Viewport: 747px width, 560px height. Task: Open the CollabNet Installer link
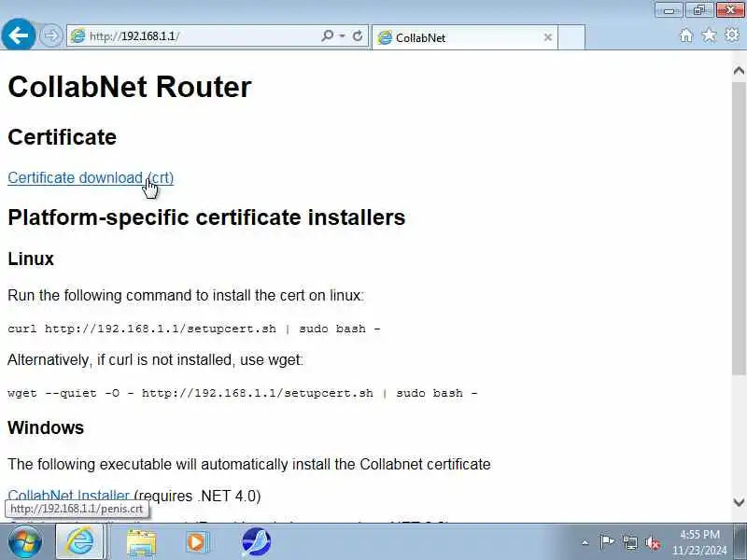(68, 496)
